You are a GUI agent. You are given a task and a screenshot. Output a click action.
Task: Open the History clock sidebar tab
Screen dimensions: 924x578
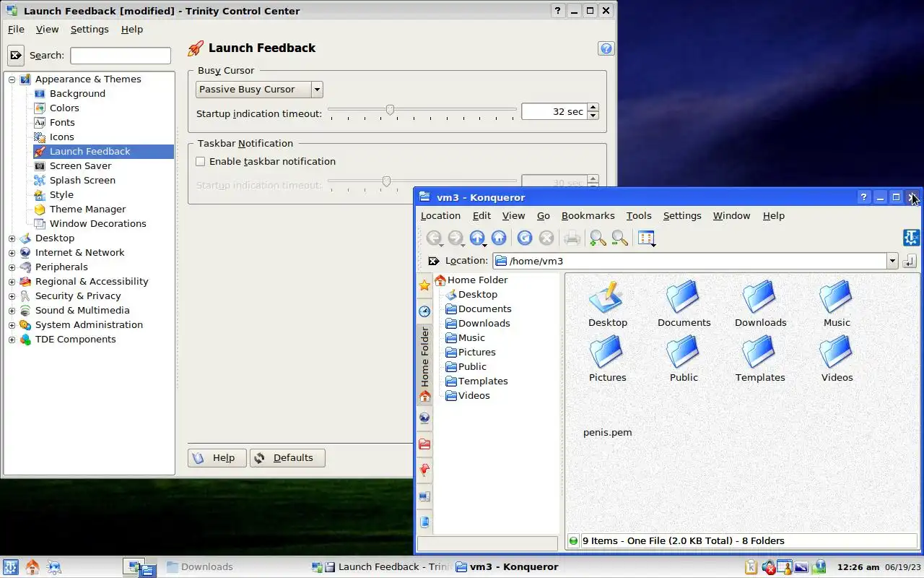[x=424, y=311]
